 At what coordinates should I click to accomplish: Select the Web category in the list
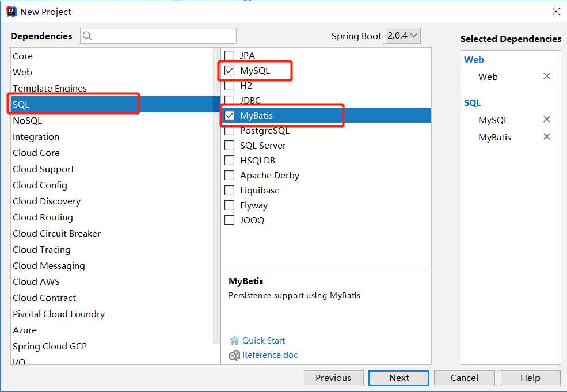click(x=112, y=72)
